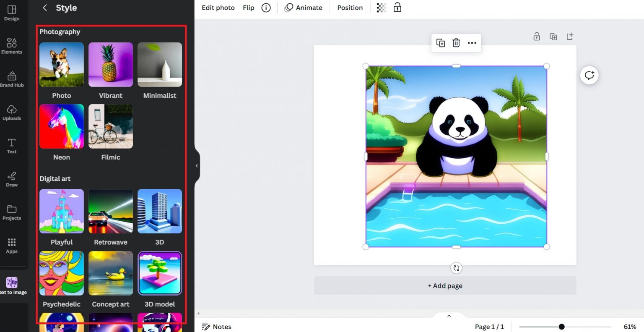This screenshot has height=332, width=644.
Task: Open the Position menu
Action: [350, 8]
